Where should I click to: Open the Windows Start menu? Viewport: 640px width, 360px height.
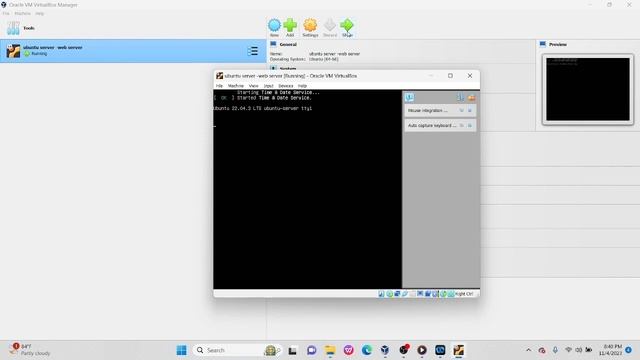click(182, 350)
